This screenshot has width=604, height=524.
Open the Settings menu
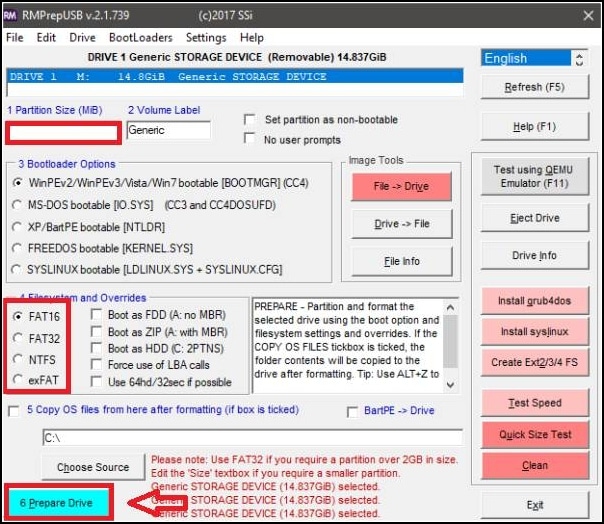[206, 37]
